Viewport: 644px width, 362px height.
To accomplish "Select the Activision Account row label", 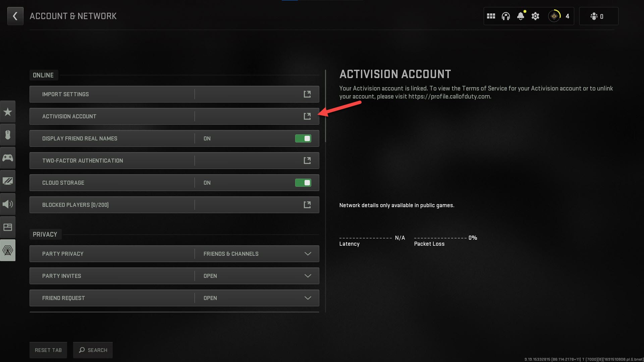I will 69,116.
